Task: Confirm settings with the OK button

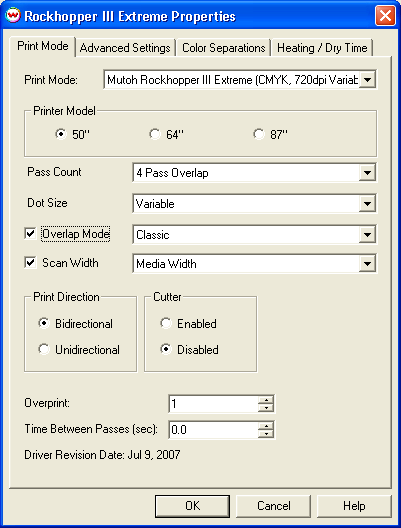Action: pyautogui.click(x=193, y=506)
